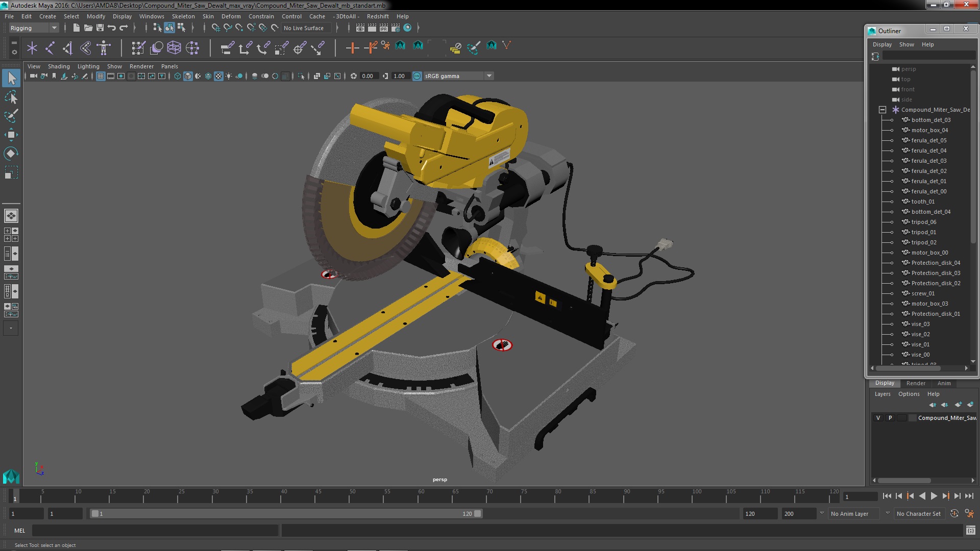This screenshot has height=551, width=980.
Task: Click the time range slider bar
Action: pyautogui.click(x=286, y=514)
